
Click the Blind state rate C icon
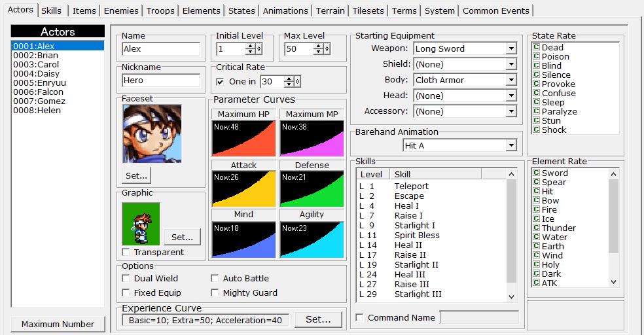(536, 65)
